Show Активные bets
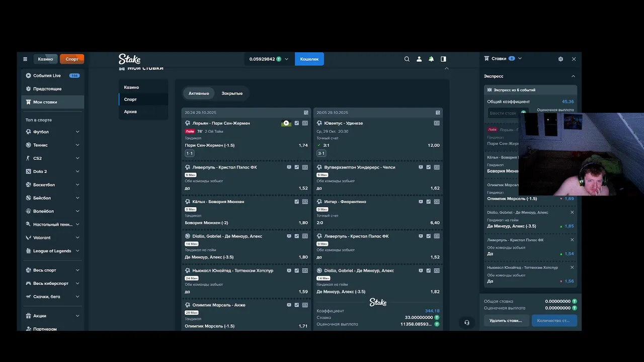The width and height of the screenshot is (644, 362). pyautogui.click(x=199, y=93)
